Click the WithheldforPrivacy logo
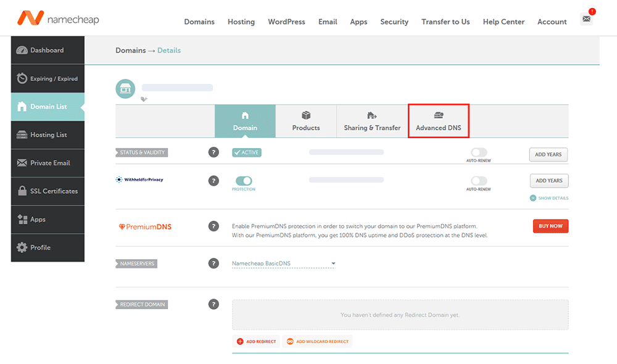617x364 pixels. click(x=139, y=180)
